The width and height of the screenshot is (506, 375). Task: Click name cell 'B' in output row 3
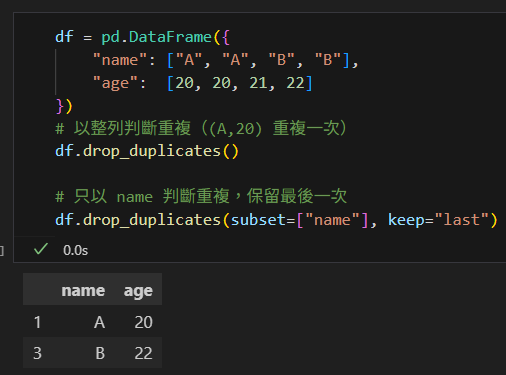pos(100,353)
